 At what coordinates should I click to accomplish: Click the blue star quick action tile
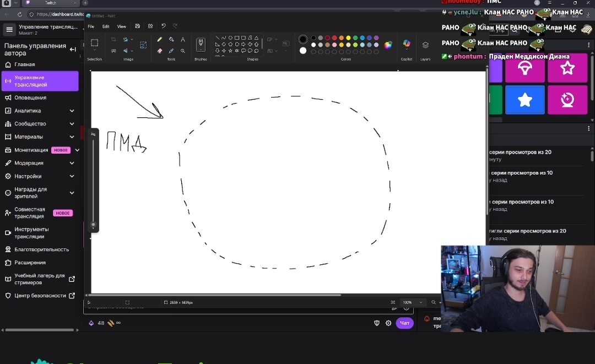coord(525,100)
